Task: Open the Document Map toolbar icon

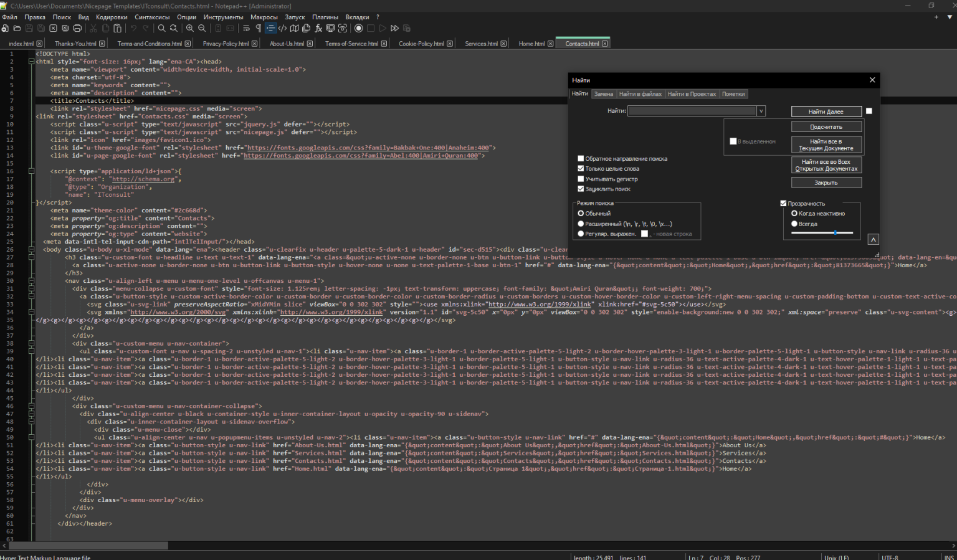Action: 294,28
